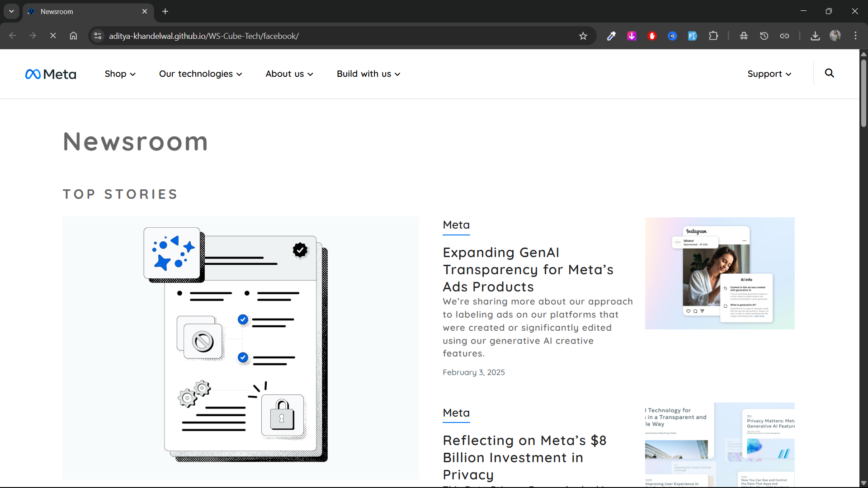Open the site search magnifier icon
This screenshot has height=488, width=868.
coord(829,73)
